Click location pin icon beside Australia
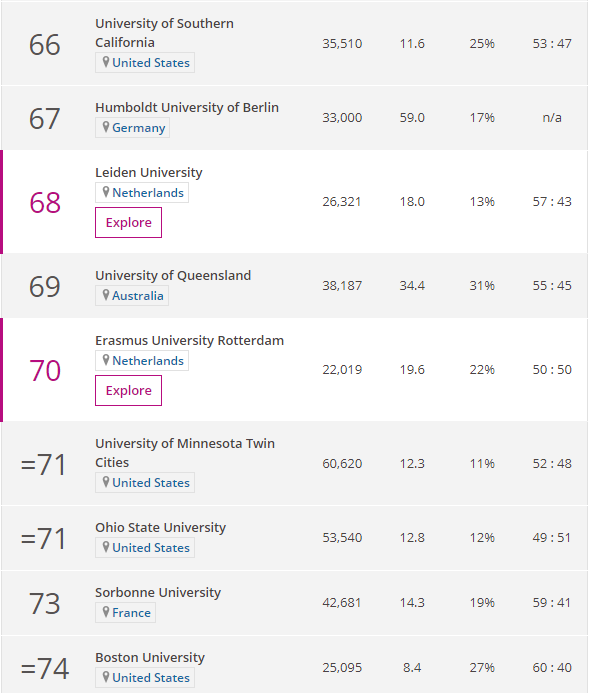591x693 pixels. coord(106,295)
